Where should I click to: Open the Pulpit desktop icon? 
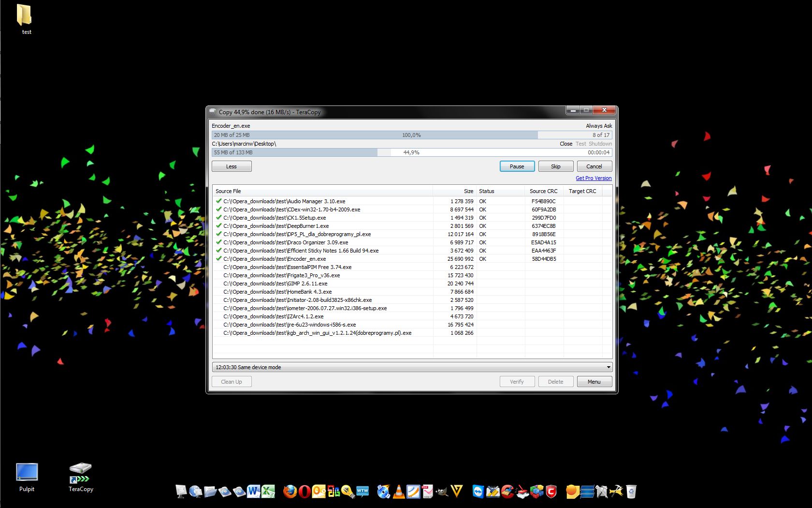click(27, 477)
